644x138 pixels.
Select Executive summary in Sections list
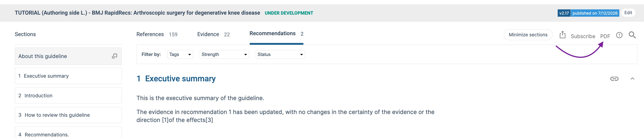pos(68,76)
